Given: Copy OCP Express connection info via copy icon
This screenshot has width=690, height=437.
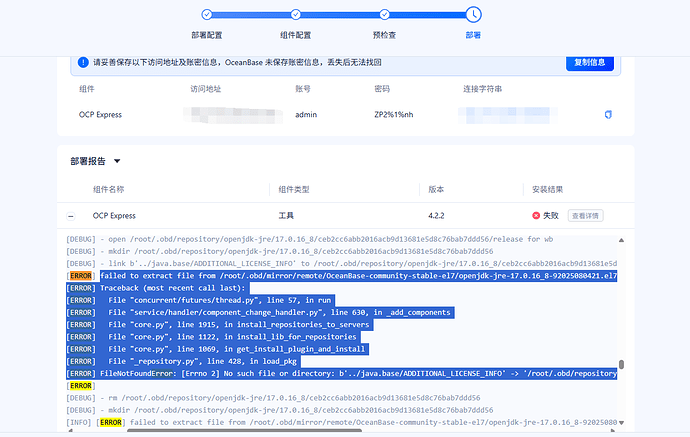Looking at the screenshot, I should click(x=607, y=115).
